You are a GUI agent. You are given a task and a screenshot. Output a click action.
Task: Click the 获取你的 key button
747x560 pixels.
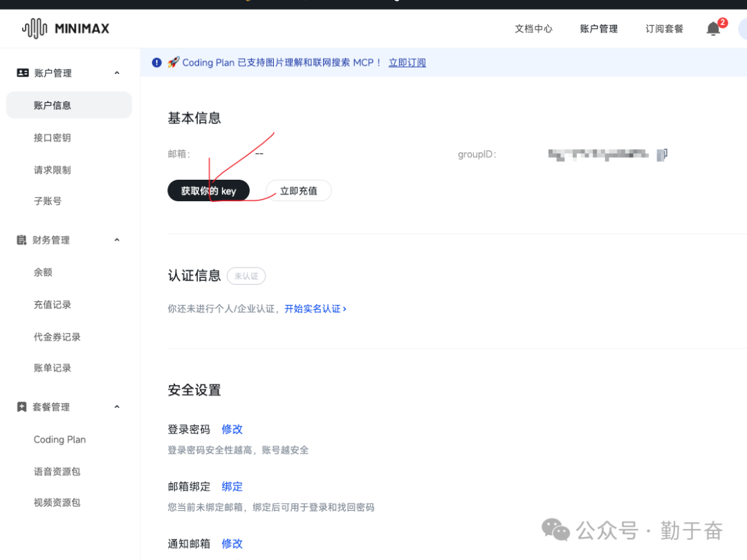click(208, 190)
